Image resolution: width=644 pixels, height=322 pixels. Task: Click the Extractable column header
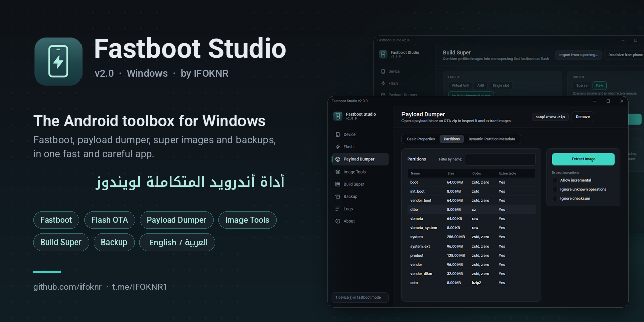[x=508, y=173]
